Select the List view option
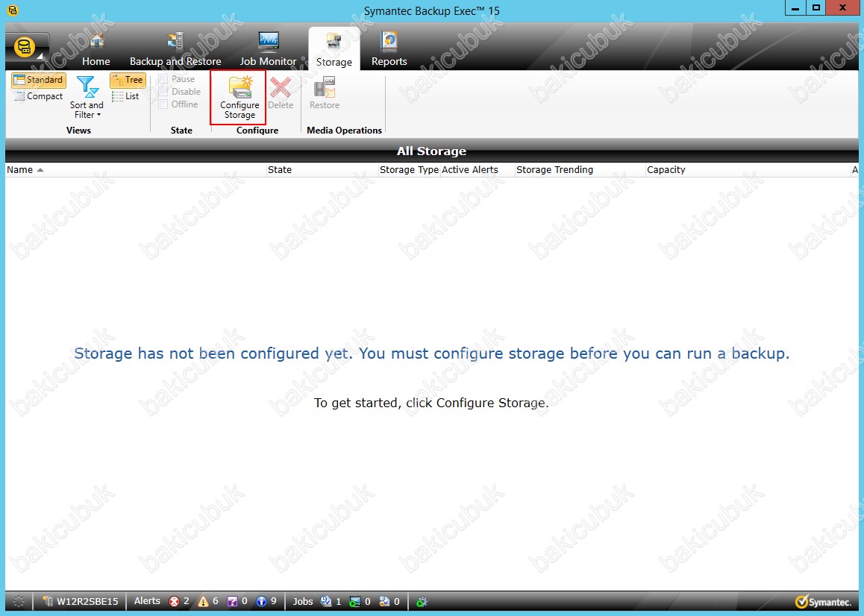Screen dimensions: 864x616 [125, 96]
